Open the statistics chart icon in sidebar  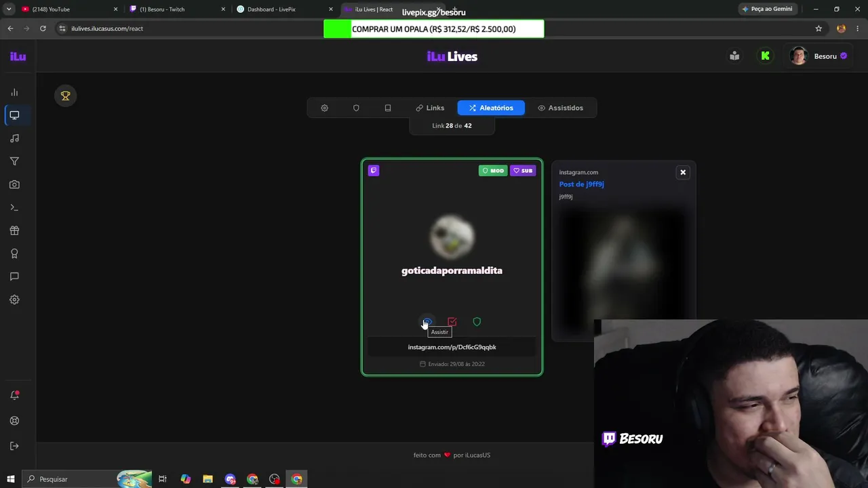(14, 92)
